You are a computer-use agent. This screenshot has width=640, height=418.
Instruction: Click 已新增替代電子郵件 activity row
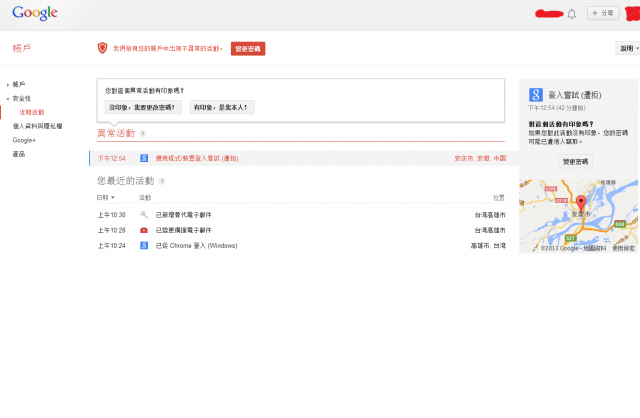(301, 214)
